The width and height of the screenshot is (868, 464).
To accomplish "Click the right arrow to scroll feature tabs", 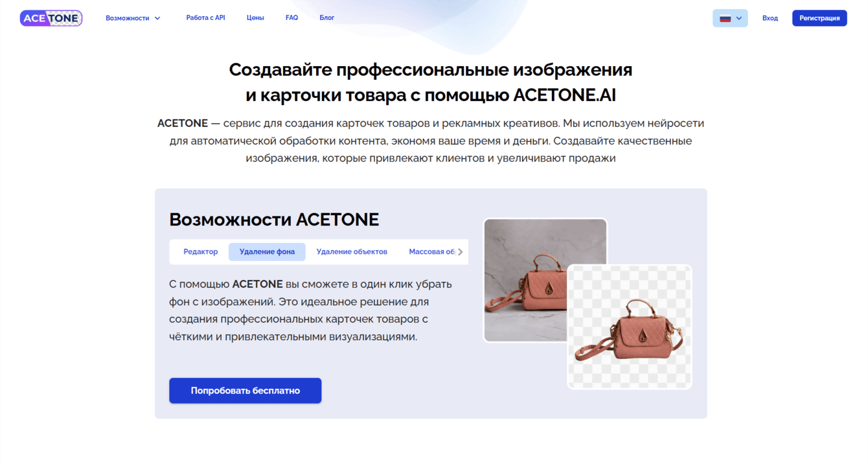I will click(x=461, y=252).
